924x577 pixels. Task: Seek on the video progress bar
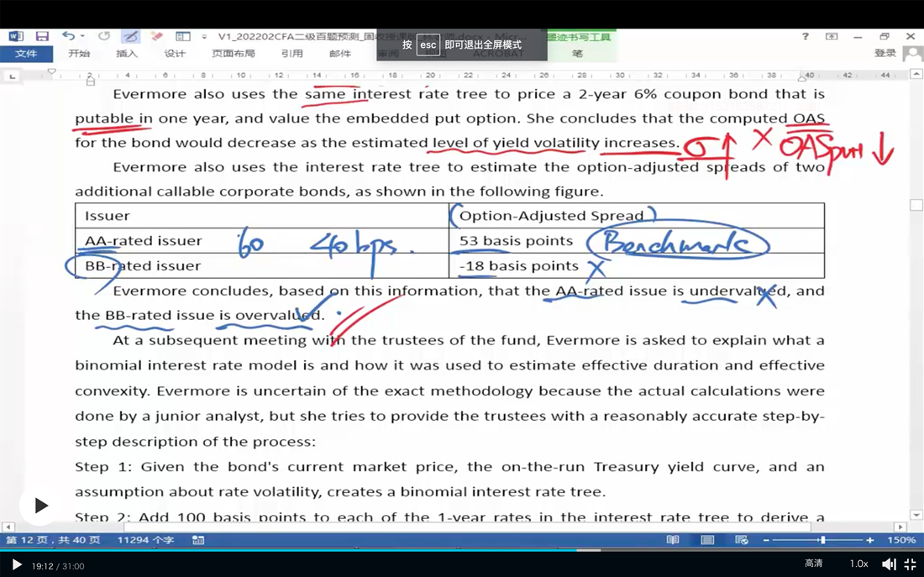point(462,550)
